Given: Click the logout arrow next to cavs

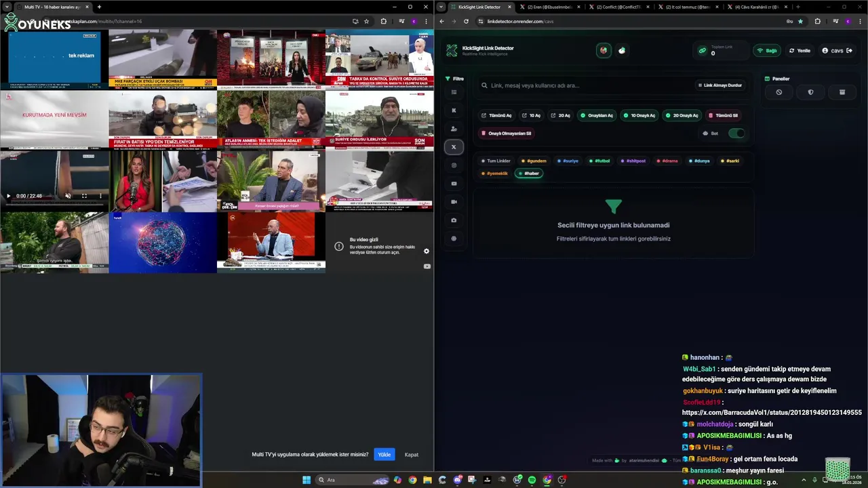Looking at the screenshot, I should point(849,51).
